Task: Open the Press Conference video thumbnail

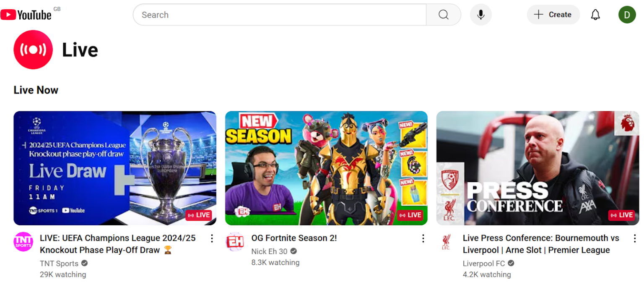Action: 538,168
